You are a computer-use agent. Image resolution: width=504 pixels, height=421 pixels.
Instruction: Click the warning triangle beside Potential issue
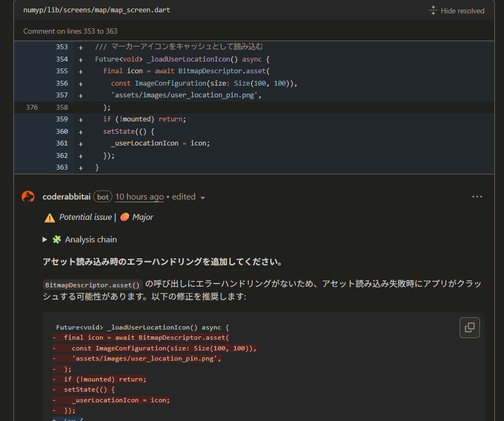[x=50, y=217]
